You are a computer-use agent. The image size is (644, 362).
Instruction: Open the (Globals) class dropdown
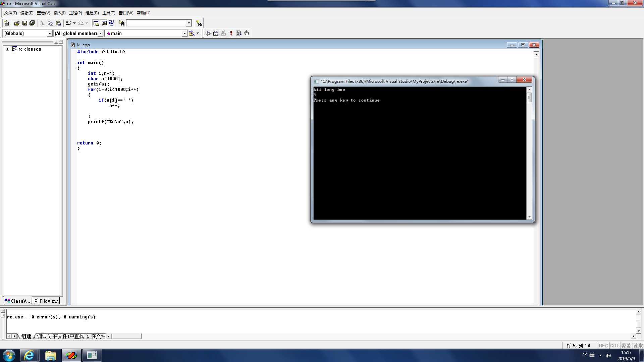[x=50, y=33]
